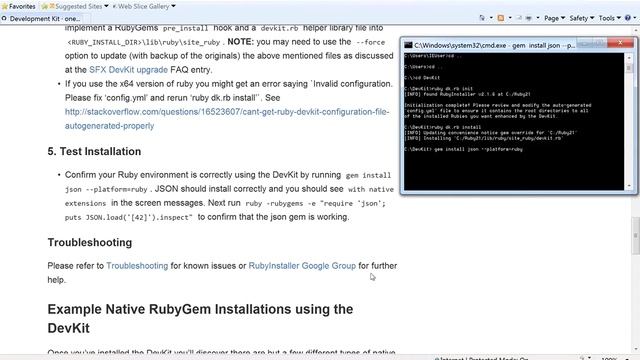Expand the feeds dropdown arrow
Screen dimensions: 640x360
tap(509, 18)
